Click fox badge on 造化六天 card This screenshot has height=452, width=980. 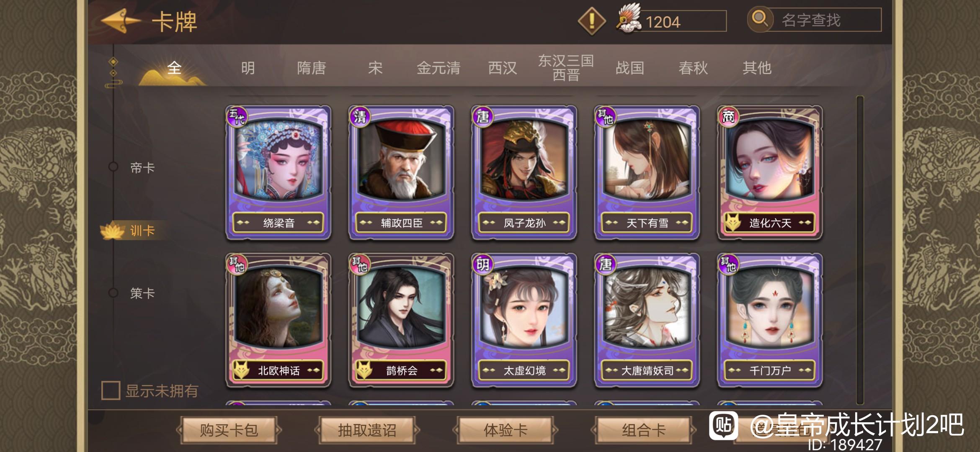click(x=733, y=223)
